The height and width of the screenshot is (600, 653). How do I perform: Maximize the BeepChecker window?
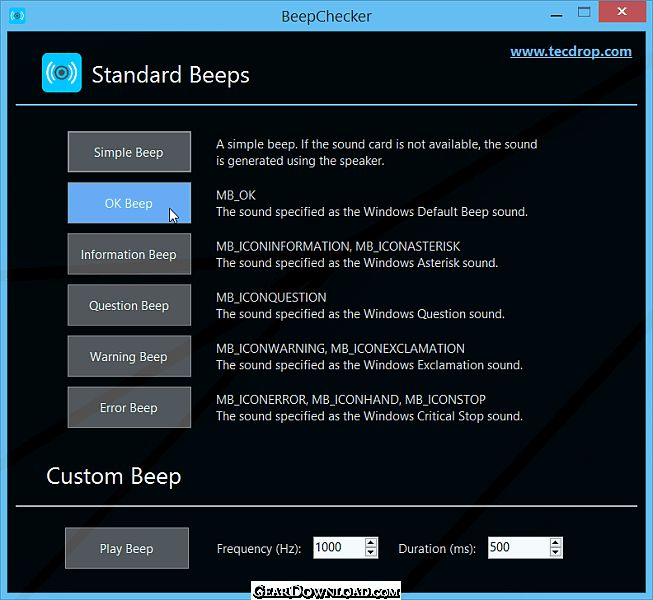[584, 12]
